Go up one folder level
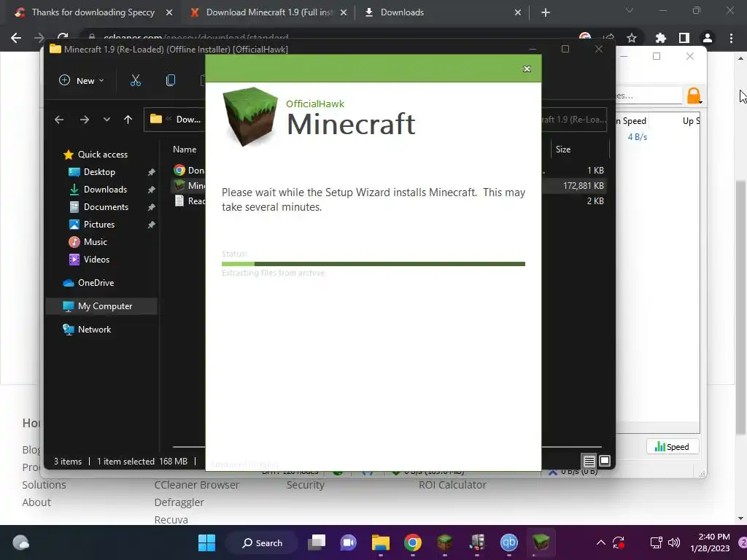 click(x=128, y=120)
